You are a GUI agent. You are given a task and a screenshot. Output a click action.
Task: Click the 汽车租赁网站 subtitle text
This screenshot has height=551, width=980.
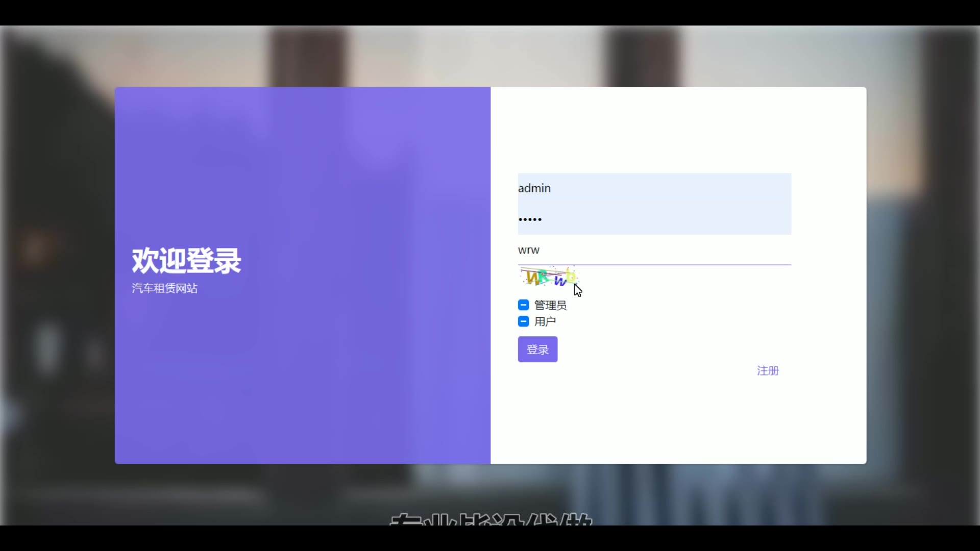pyautogui.click(x=164, y=288)
